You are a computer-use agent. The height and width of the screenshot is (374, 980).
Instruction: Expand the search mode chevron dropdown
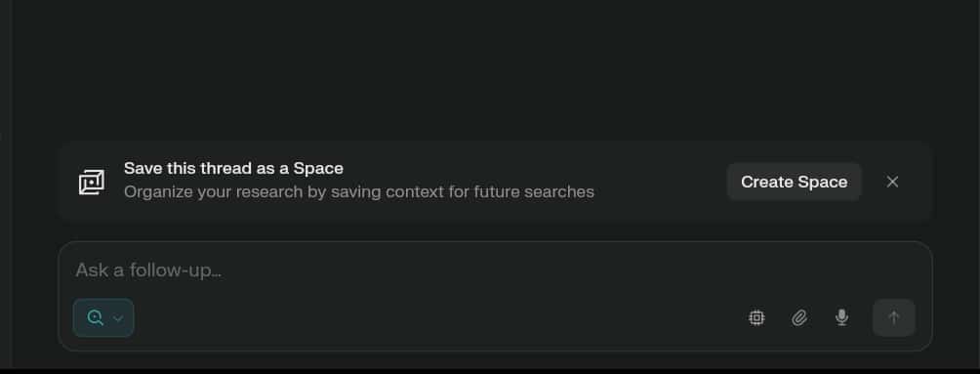click(x=118, y=318)
